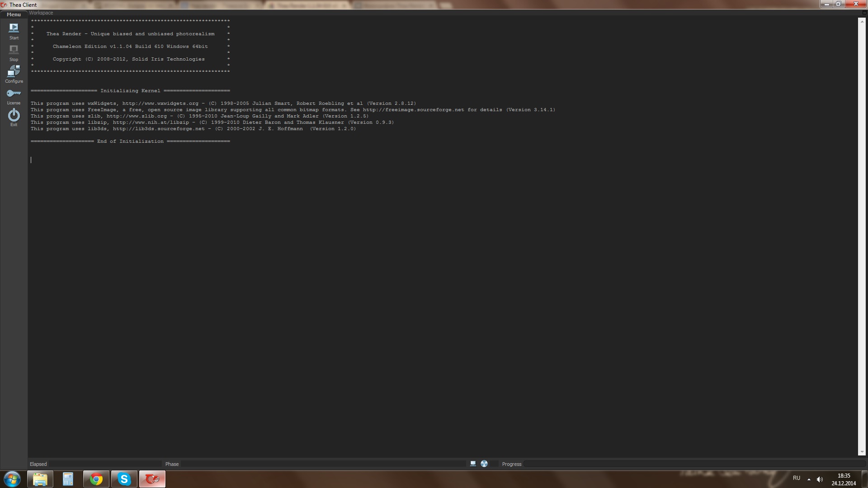Click 'Chameleon Edition v1.1.04' version text
This screenshot has height=488, width=868.
[x=130, y=47]
